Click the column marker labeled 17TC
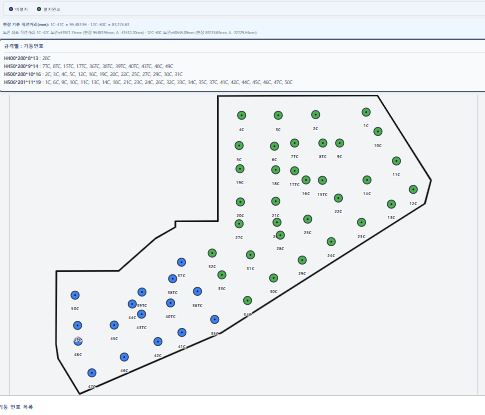This screenshot has height=415, width=485. [294, 171]
